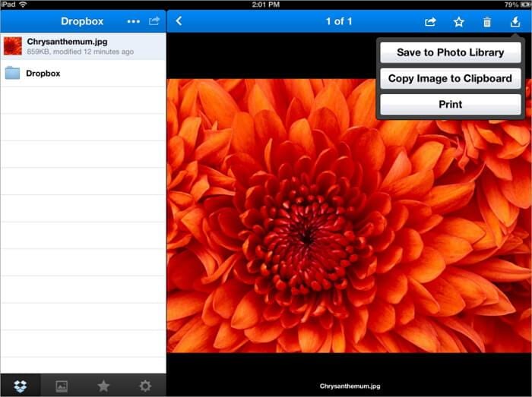Tap the export download icon in toolbar
The width and height of the screenshot is (532, 397).
(x=515, y=21)
